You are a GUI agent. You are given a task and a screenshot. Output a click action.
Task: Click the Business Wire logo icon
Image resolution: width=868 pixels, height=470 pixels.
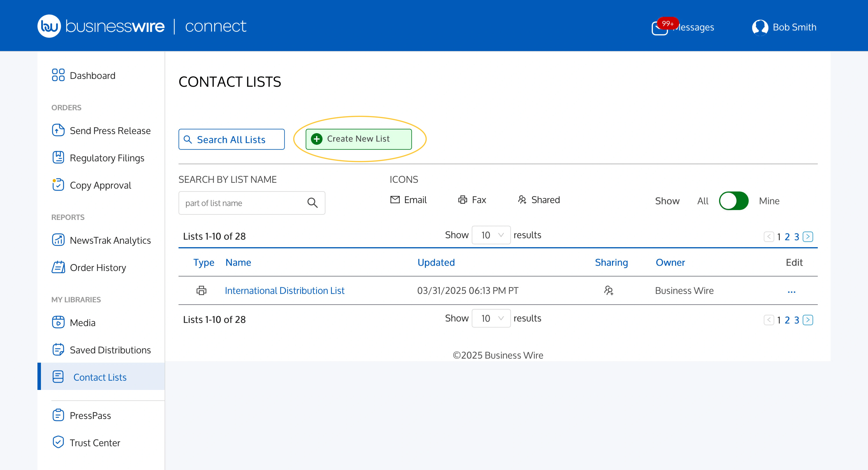coord(49,26)
